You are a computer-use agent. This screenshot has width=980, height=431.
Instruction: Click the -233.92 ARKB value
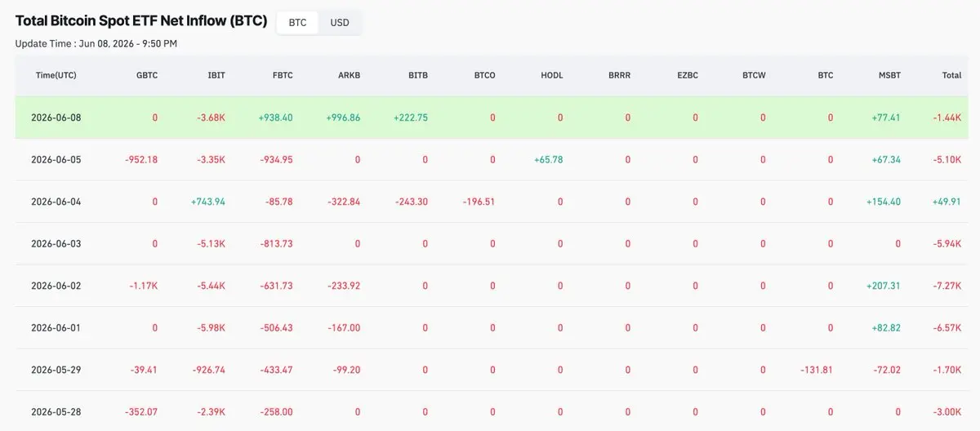[x=344, y=286]
